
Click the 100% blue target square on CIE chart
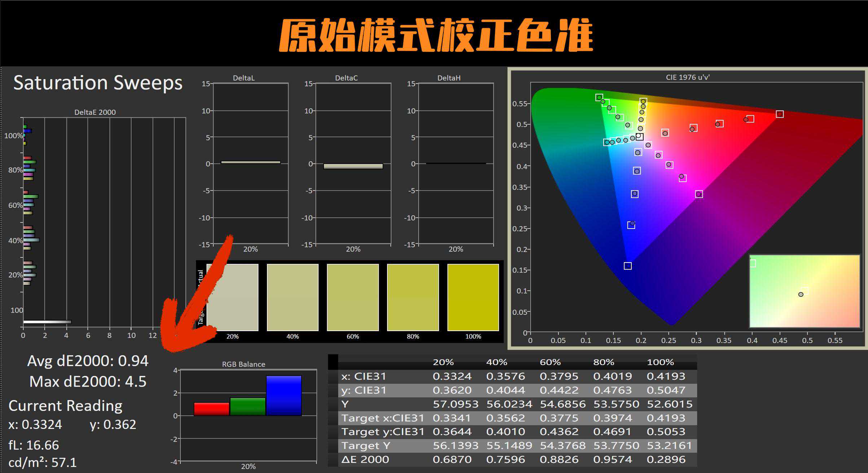(x=628, y=266)
